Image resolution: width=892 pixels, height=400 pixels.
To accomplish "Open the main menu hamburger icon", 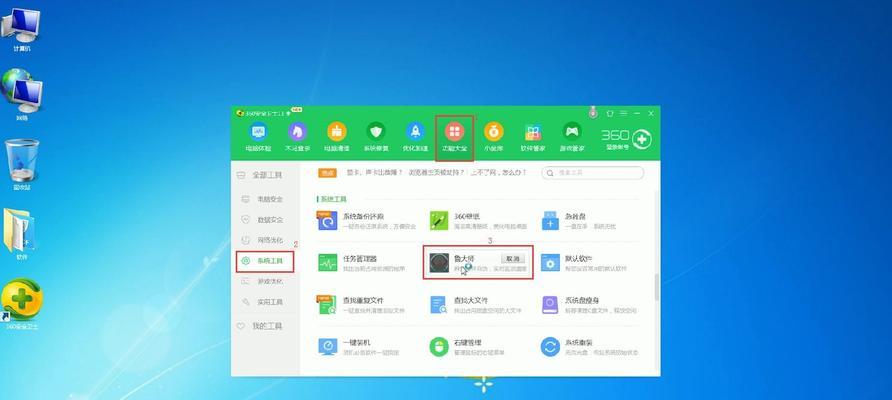I will point(623,113).
